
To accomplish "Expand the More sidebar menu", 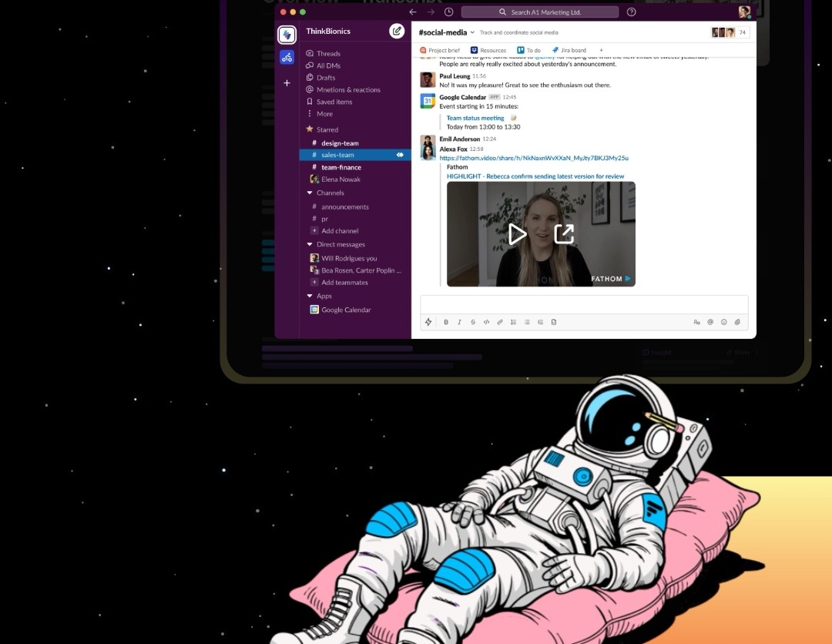I will pyautogui.click(x=320, y=114).
